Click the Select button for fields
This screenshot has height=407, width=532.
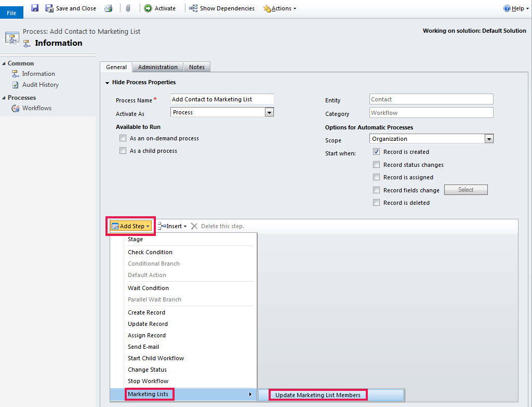click(465, 190)
